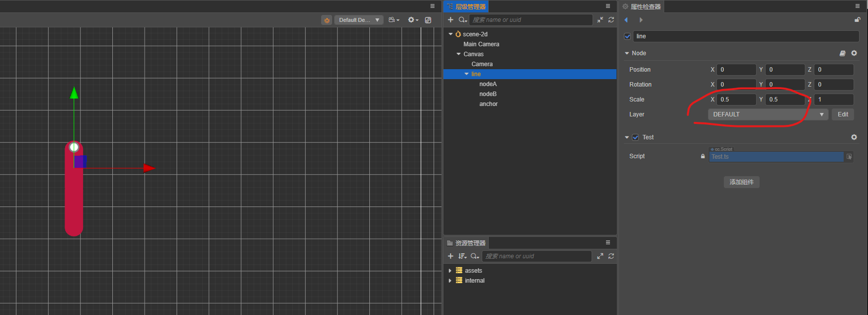868x315 pixels.
Task: Select the assets database folder
Action: 473,271
